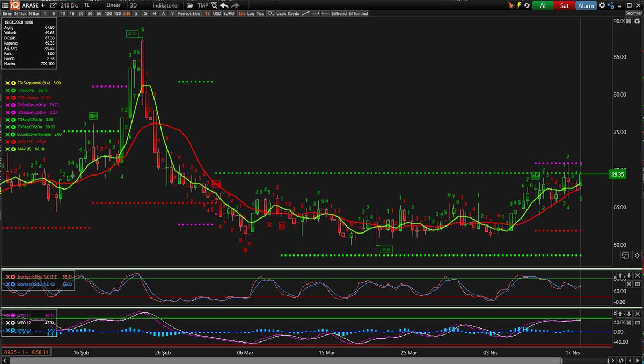Remove the TDSeqRes indicator with its X

coord(8,90)
